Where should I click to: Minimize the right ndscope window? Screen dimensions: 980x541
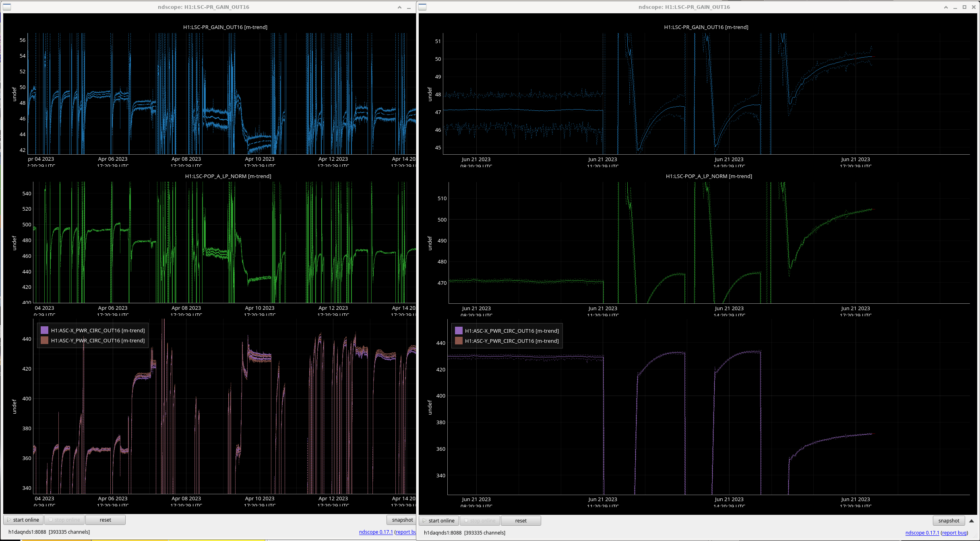click(955, 7)
